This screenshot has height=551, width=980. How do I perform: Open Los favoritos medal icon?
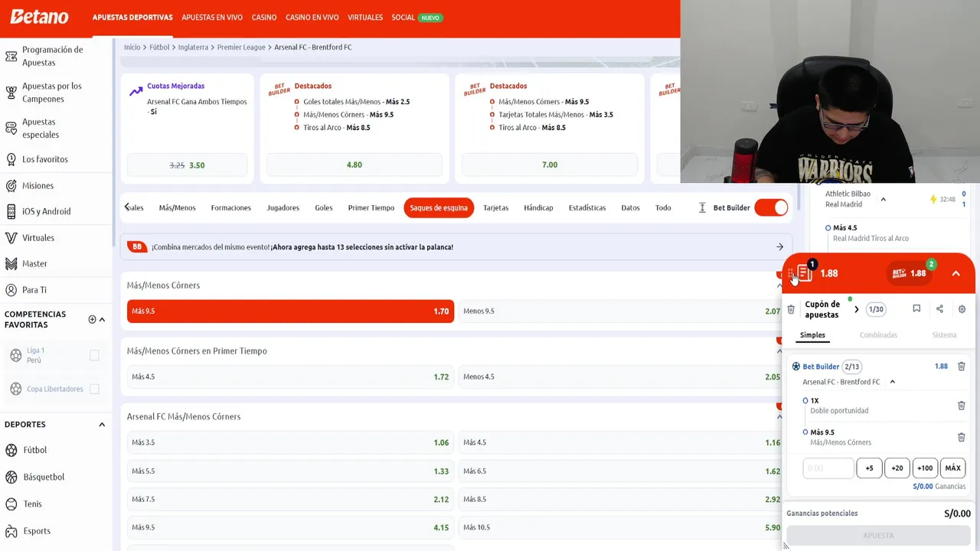[x=11, y=159]
